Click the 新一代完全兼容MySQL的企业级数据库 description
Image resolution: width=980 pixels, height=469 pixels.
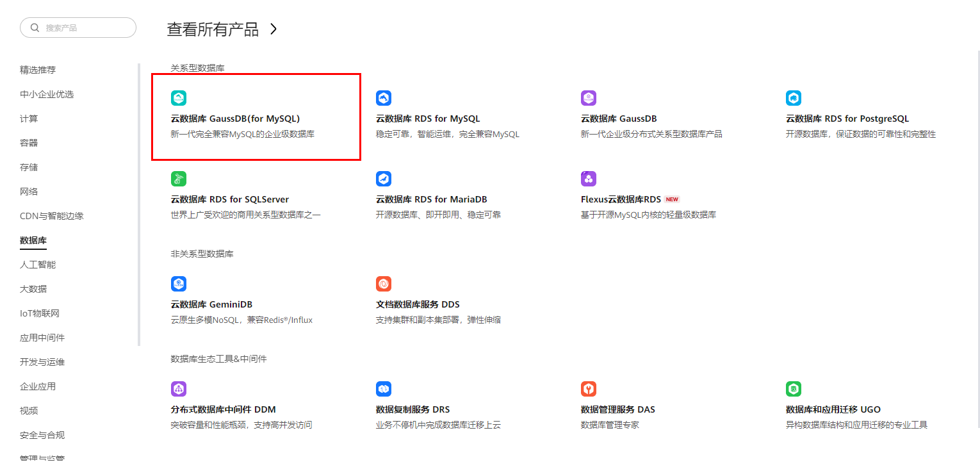pos(243,135)
